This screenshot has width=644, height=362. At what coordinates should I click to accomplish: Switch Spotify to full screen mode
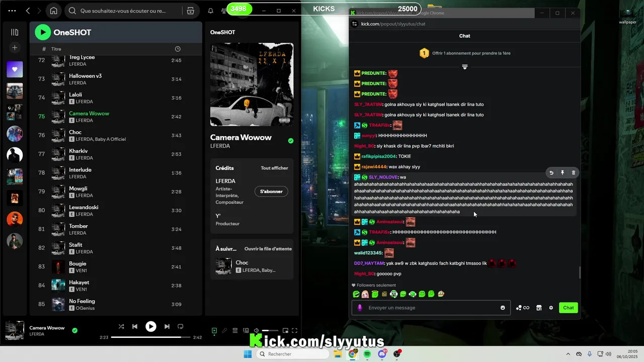tap(295, 330)
